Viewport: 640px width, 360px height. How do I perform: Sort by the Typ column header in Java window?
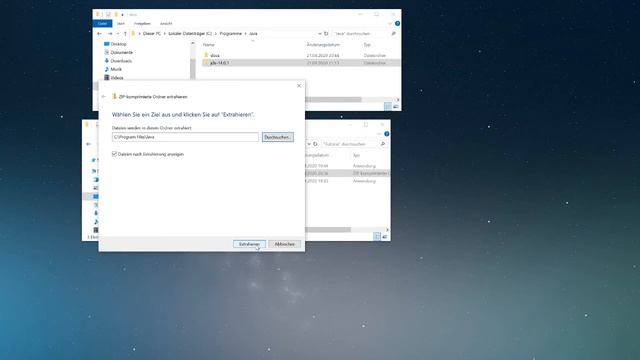pyautogui.click(x=367, y=44)
